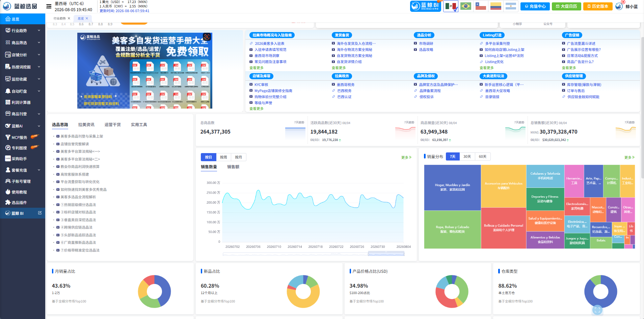Click the fullscreen floating button
Image resolution: width=644 pixels, height=319 pixels.
tap(597, 310)
